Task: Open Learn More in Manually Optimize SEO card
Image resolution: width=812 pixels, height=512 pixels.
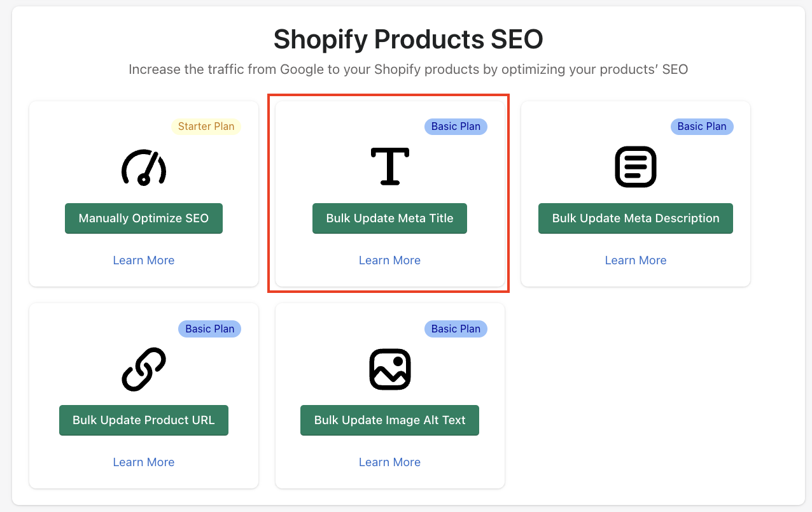Action: (x=144, y=260)
